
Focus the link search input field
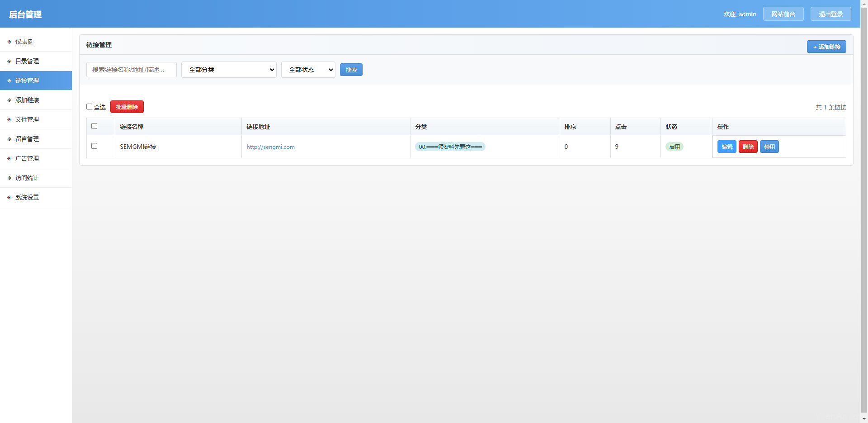click(x=131, y=70)
